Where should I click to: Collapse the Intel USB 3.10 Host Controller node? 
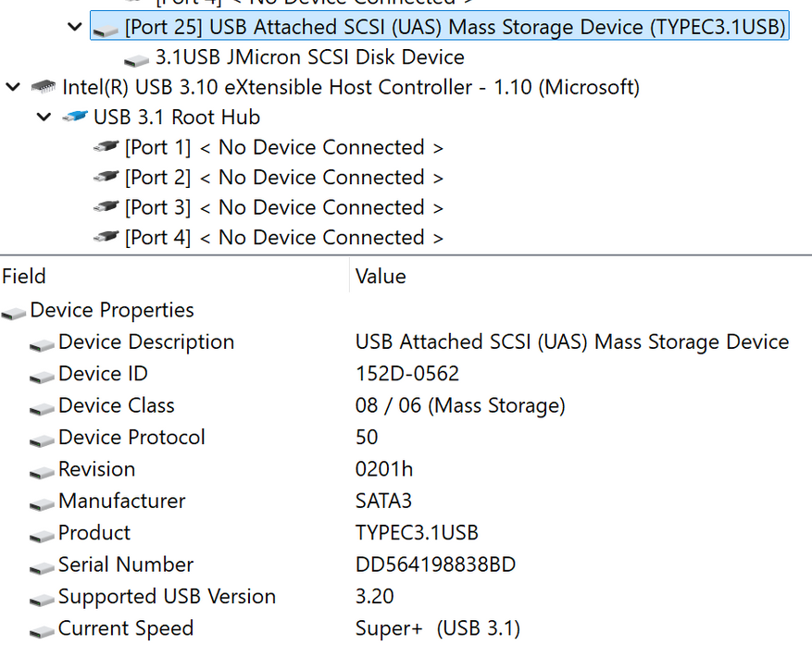13,87
